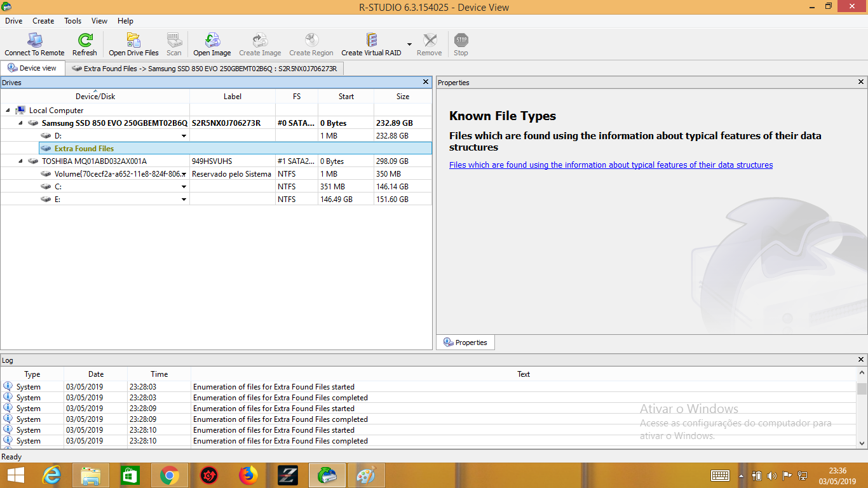Viewport: 868px width, 488px height.
Task: Collapse the Samsung SSD 850 EVO node
Action: 20,123
